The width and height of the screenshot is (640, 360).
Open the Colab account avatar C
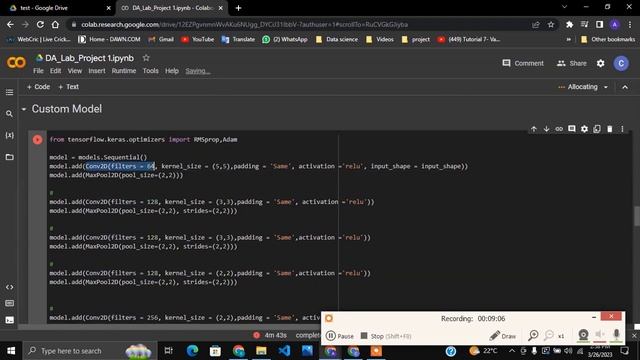(621, 63)
